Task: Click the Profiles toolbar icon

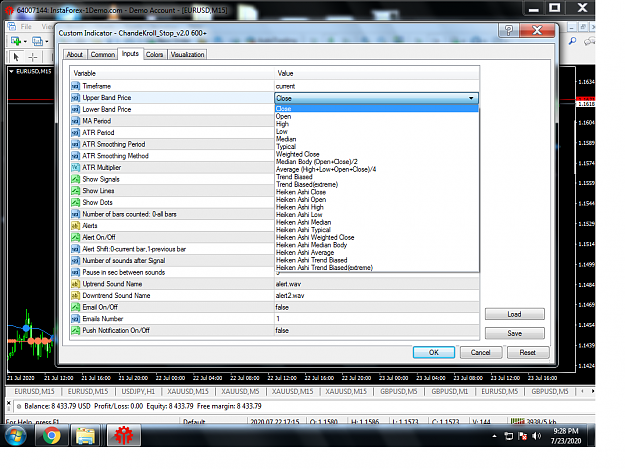Action: (x=39, y=41)
